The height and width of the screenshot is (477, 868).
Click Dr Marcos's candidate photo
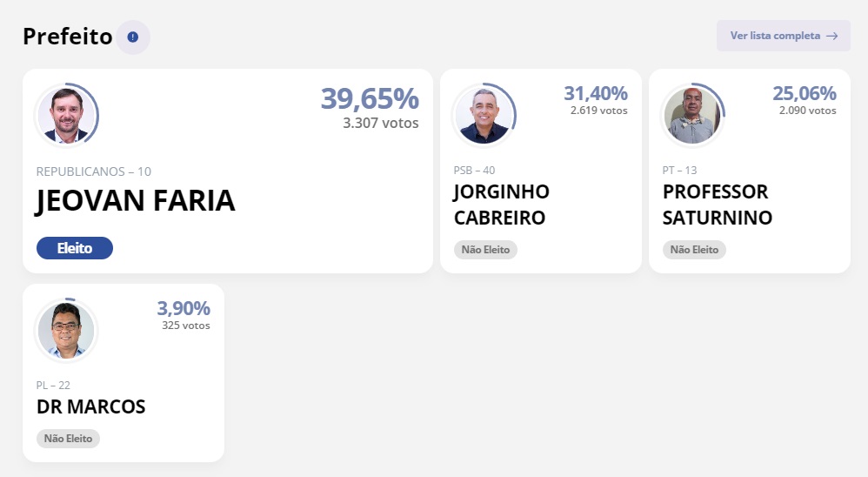66,330
